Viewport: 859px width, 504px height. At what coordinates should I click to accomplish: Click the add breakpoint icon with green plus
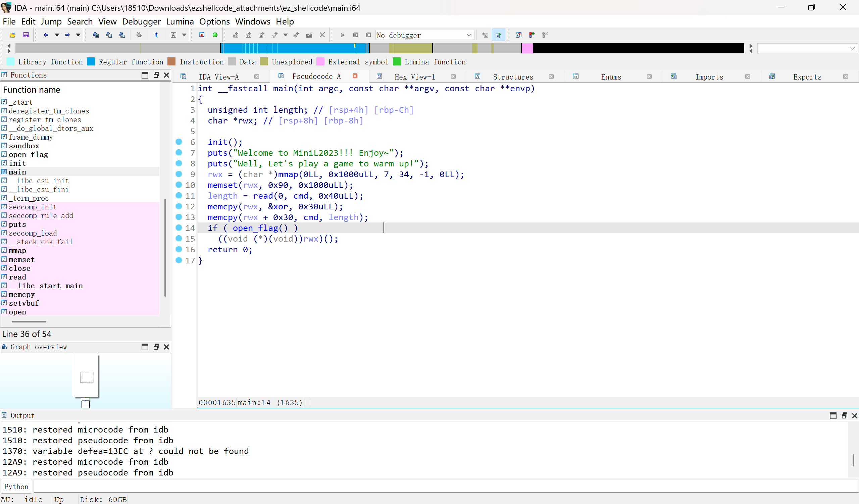click(x=532, y=35)
